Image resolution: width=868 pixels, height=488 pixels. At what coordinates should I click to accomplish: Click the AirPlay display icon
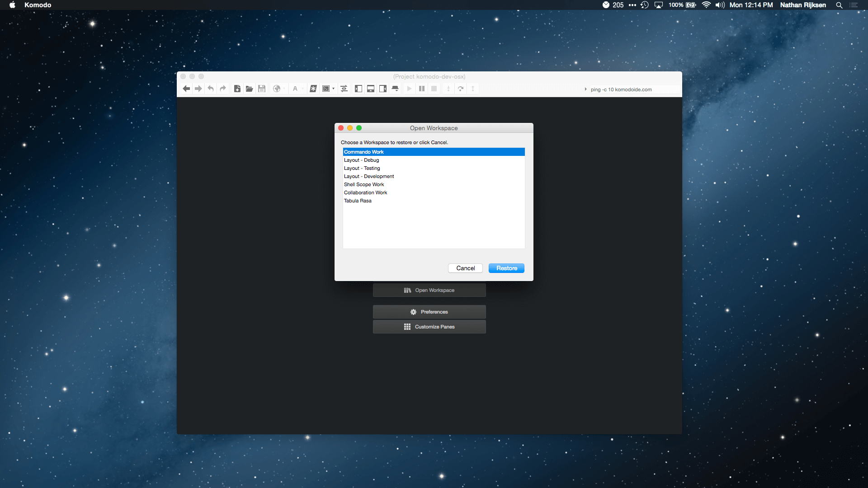[659, 5]
